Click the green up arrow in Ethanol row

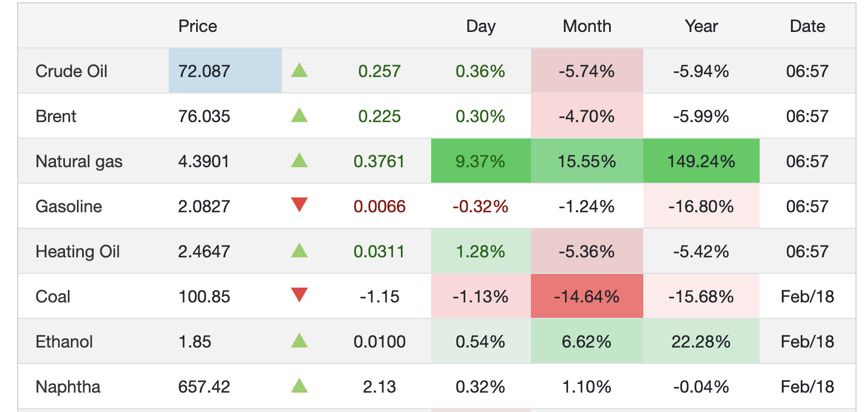click(299, 341)
